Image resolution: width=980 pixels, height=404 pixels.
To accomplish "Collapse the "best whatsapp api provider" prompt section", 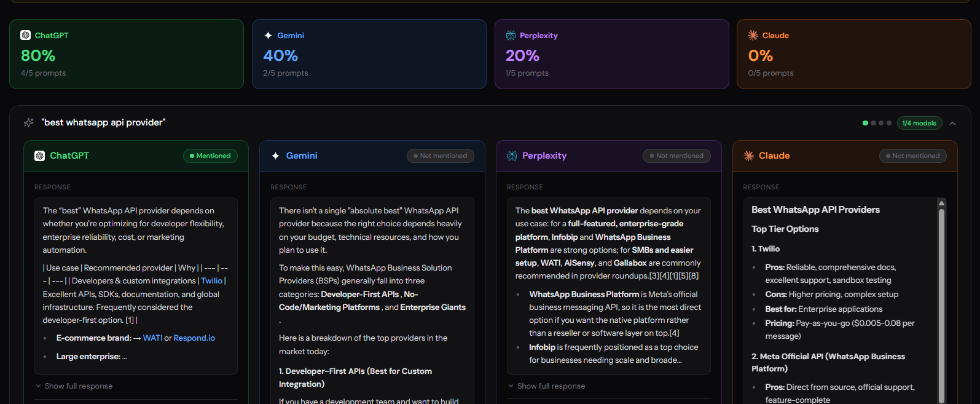I will pos(952,123).
